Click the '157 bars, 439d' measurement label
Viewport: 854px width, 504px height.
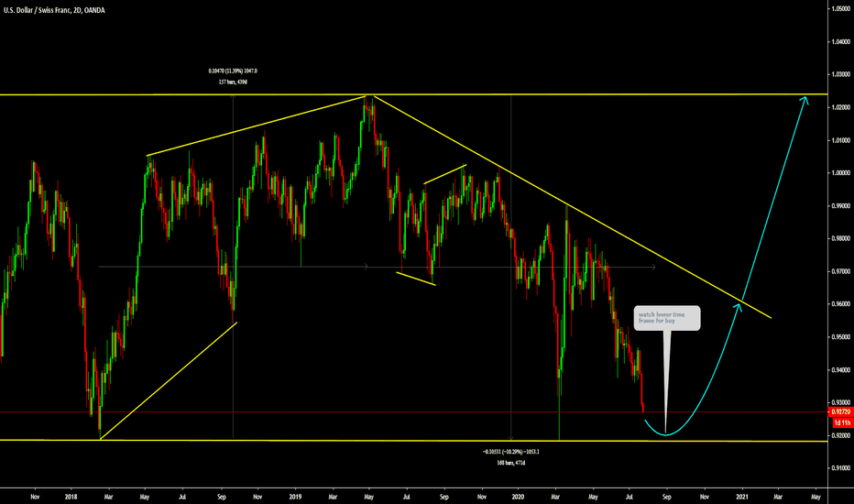coord(233,82)
